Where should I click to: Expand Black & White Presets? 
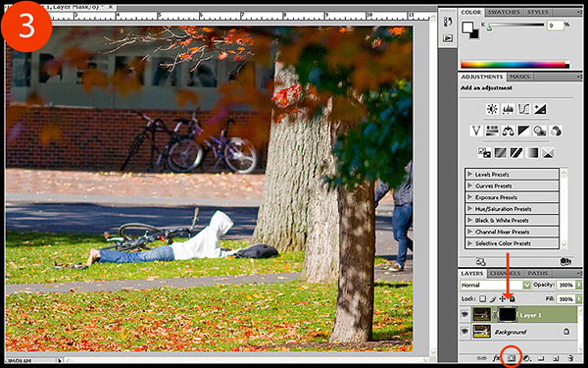click(469, 220)
